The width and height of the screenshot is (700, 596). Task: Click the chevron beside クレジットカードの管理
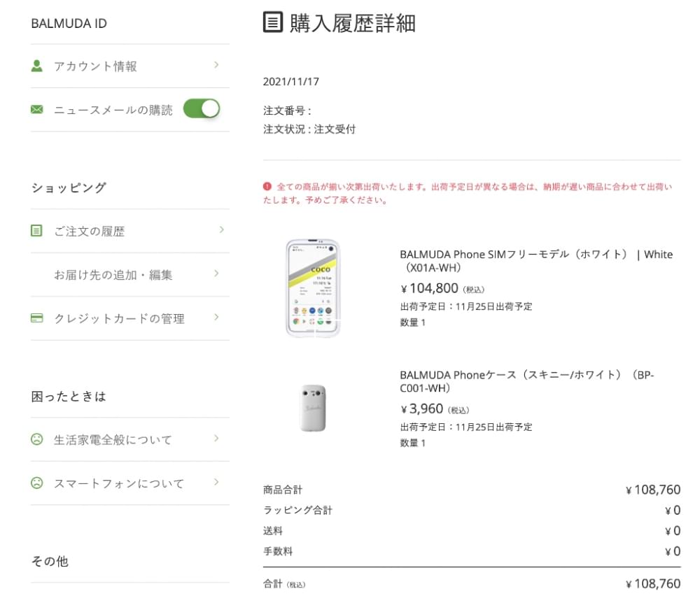[x=216, y=317]
